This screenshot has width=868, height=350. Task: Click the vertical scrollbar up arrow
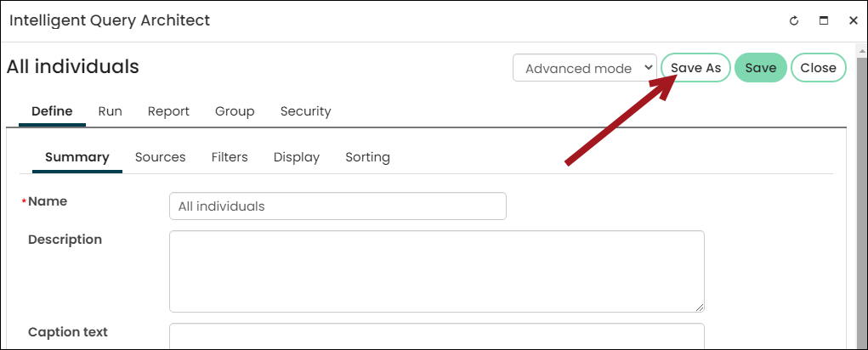(862, 50)
